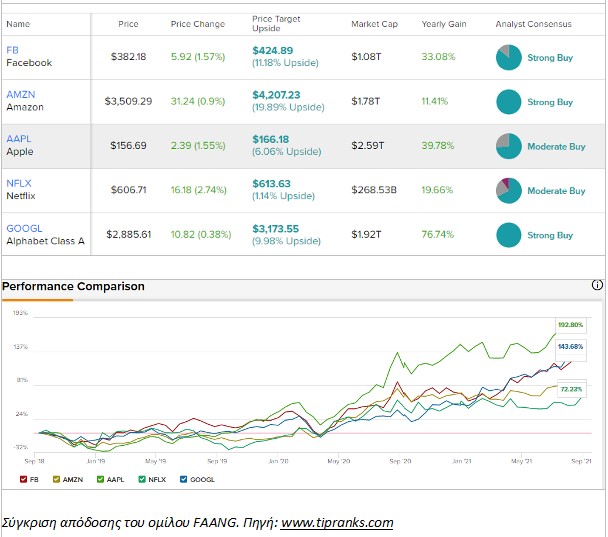Open the NFLX ticker link

point(19,183)
